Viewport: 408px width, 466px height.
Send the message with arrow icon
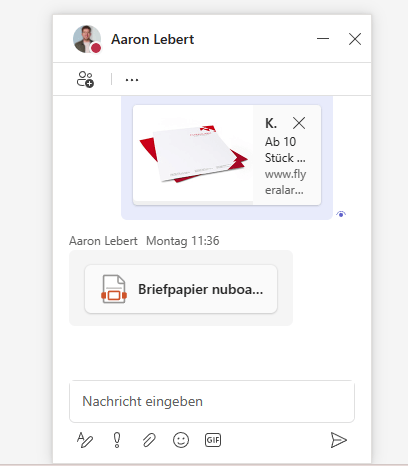point(339,440)
